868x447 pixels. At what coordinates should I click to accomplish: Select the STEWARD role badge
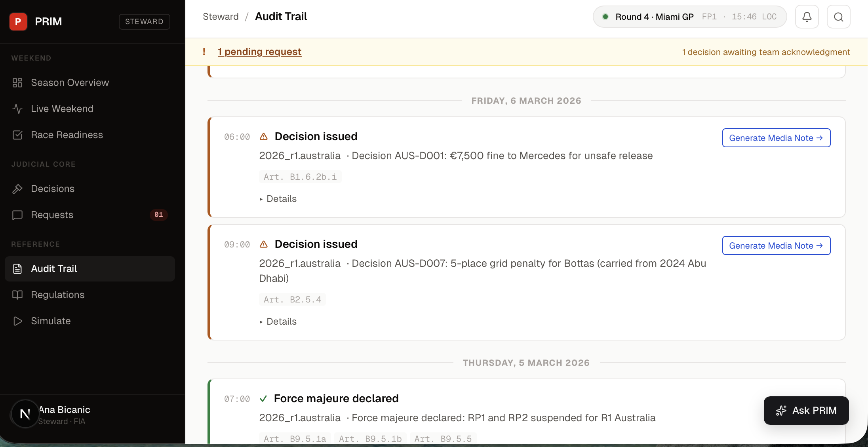click(x=144, y=21)
